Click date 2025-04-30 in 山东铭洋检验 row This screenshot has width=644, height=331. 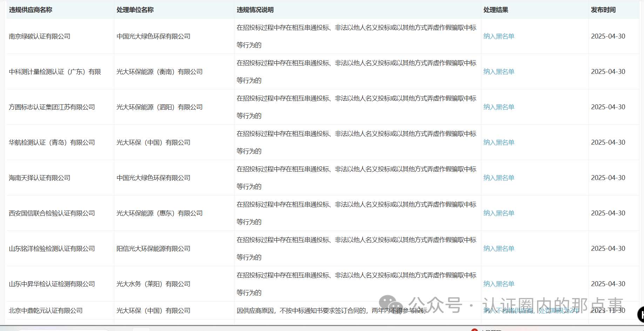click(608, 248)
